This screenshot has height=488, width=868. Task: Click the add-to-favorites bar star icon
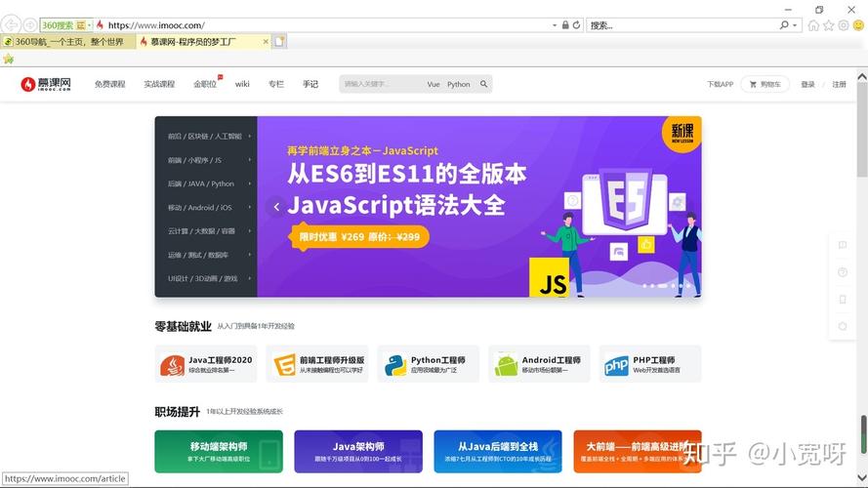coord(9,59)
